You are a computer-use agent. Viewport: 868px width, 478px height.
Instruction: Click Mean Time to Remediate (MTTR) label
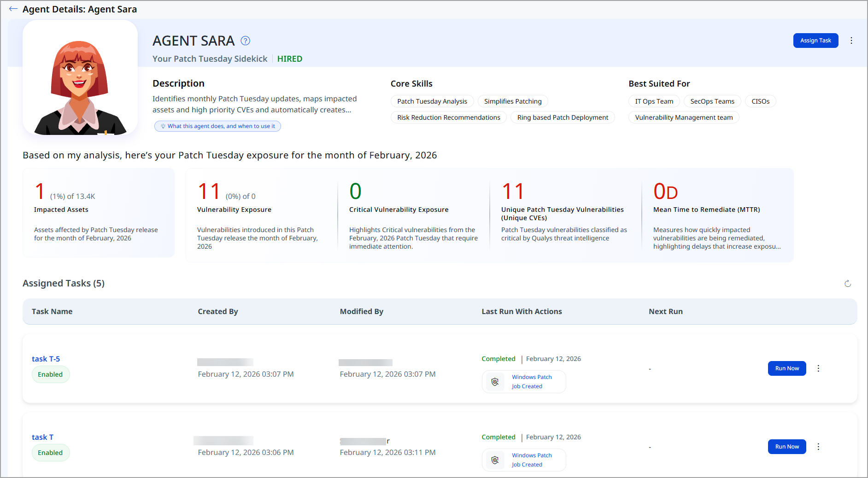[707, 210]
